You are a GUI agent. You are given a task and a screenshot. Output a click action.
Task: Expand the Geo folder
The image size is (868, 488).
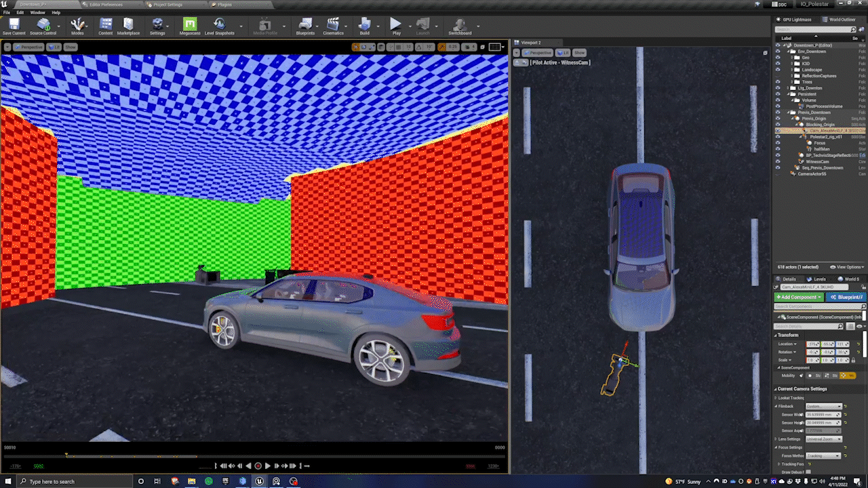(792, 58)
